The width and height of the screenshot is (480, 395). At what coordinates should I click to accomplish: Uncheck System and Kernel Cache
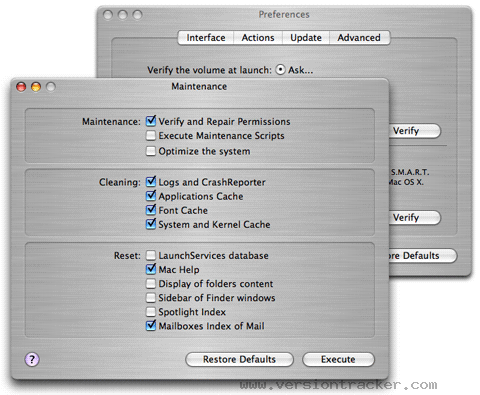coord(151,224)
